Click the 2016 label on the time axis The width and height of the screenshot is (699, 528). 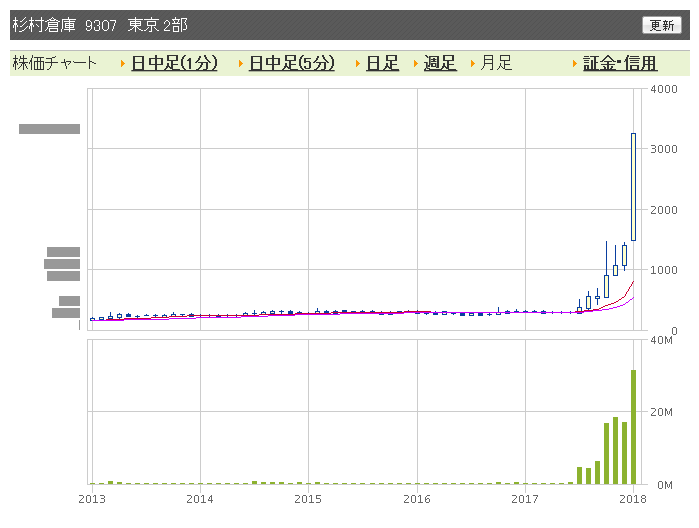pyautogui.click(x=417, y=499)
